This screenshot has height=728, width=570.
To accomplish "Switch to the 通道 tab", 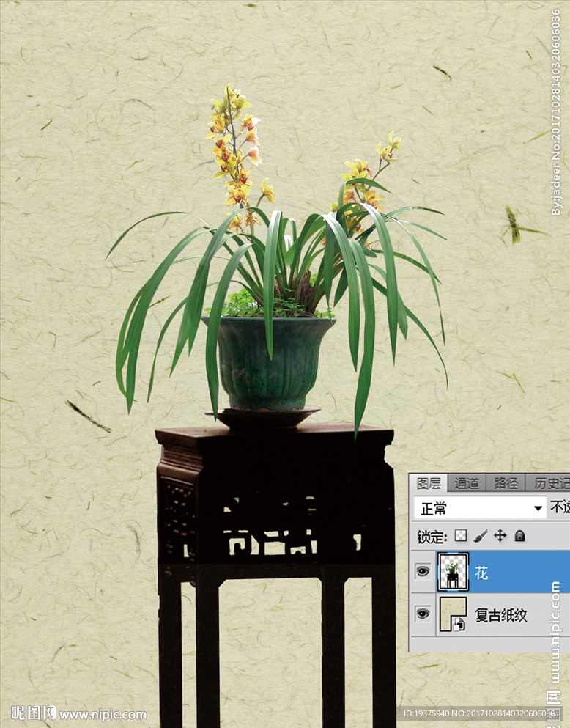I will click(466, 483).
